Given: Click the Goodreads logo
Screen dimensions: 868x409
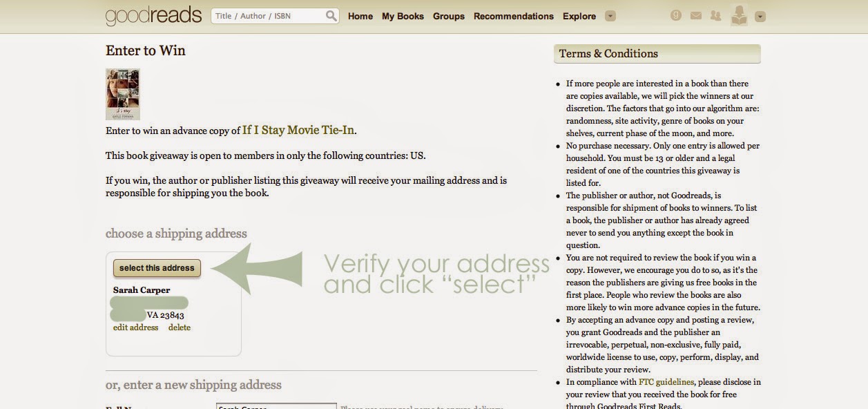Looking at the screenshot, I should click(x=153, y=15).
